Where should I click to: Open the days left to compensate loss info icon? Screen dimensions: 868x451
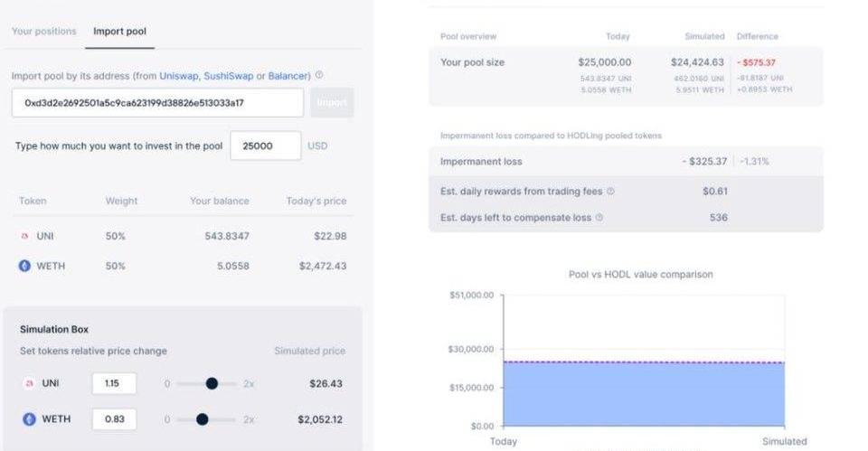(599, 218)
